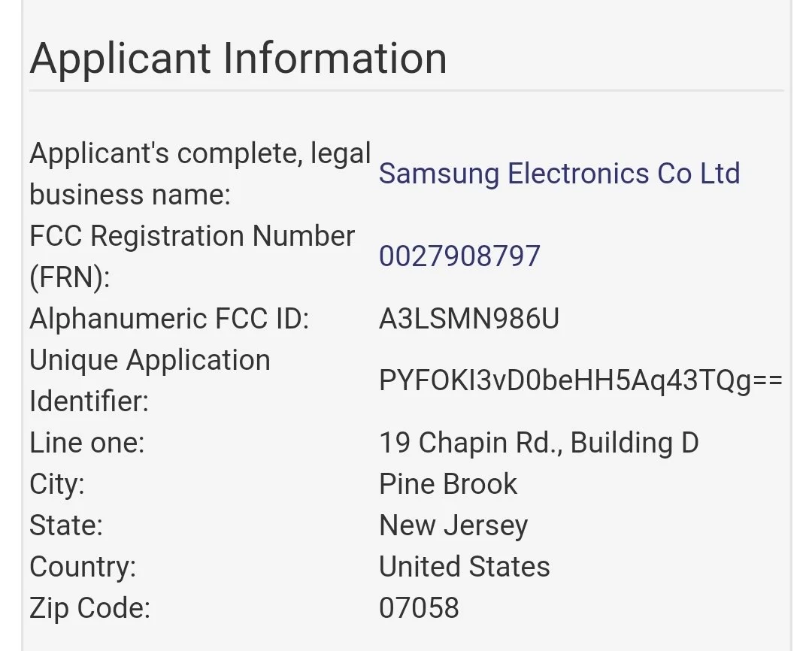Click the "Line one:" label
812x651 pixels.
(86, 443)
